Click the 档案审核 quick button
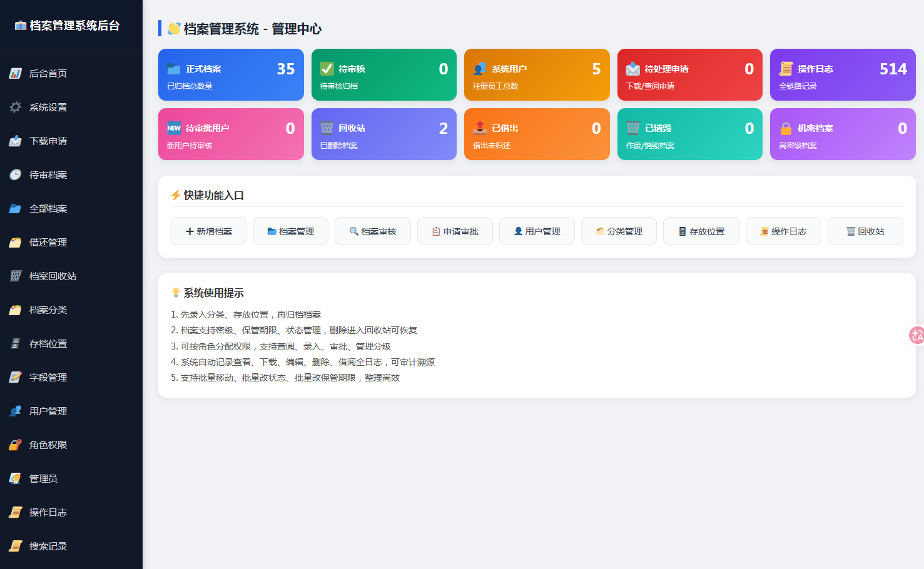 (373, 231)
